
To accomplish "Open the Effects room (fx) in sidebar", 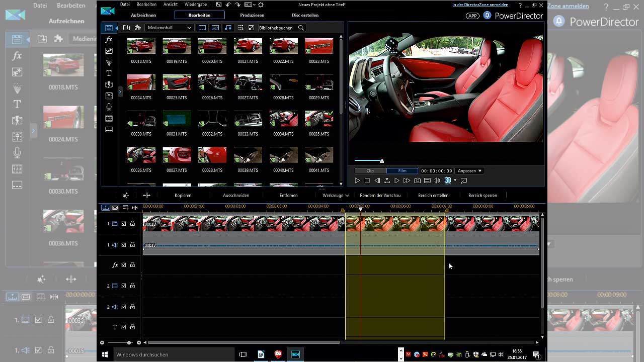I will tap(109, 39).
